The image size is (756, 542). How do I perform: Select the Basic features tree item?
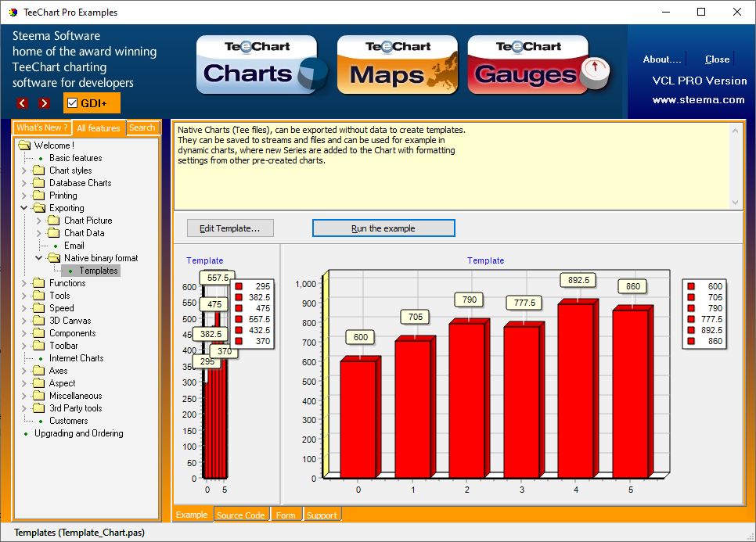click(x=76, y=157)
